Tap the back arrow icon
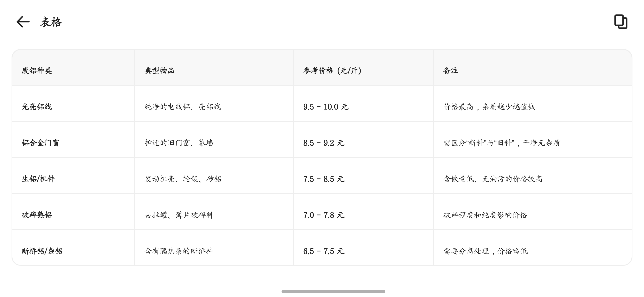 pos(23,22)
